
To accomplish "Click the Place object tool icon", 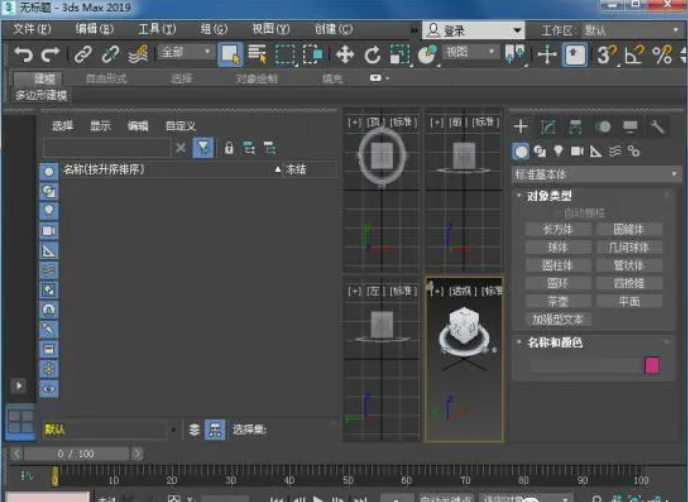I will [x=427, y=55].
